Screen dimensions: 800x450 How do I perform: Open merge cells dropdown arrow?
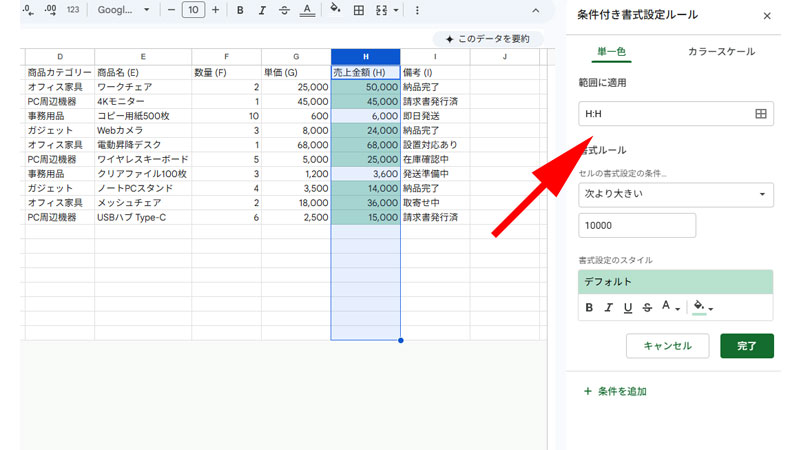(x=396, y=10)
